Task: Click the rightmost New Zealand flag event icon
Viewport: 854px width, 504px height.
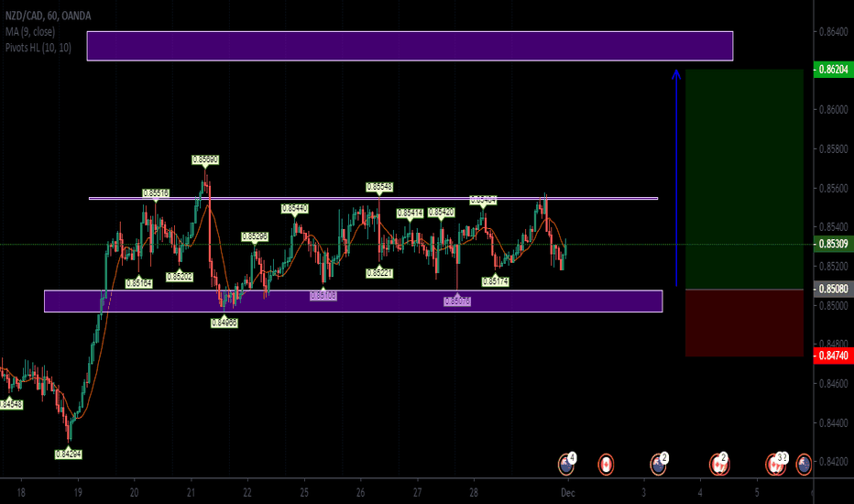Action: (804, 465)
